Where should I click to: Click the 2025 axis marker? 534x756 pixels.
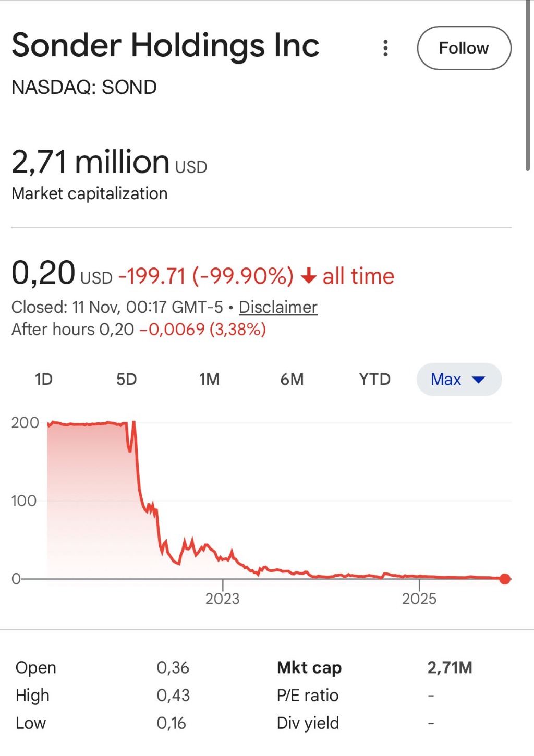click(x=419, y=598)
